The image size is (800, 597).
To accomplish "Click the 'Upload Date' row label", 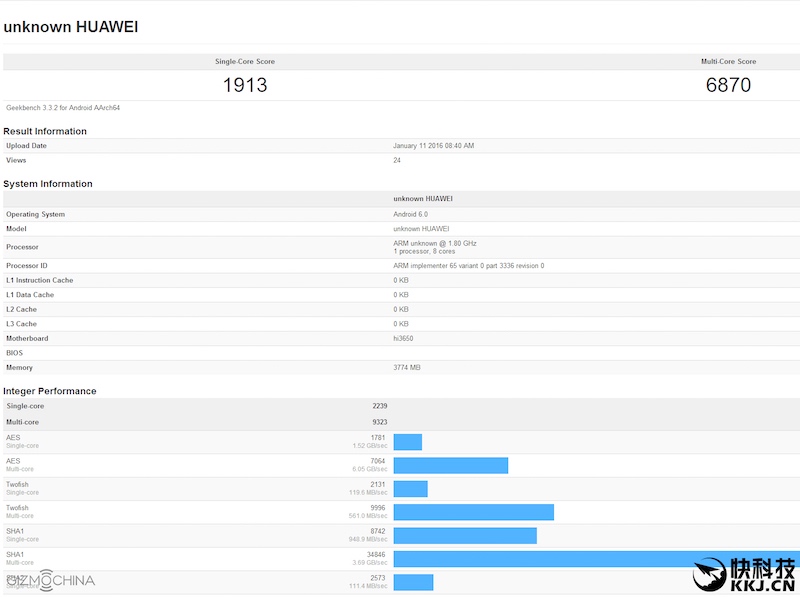I will tap(26, 145).
